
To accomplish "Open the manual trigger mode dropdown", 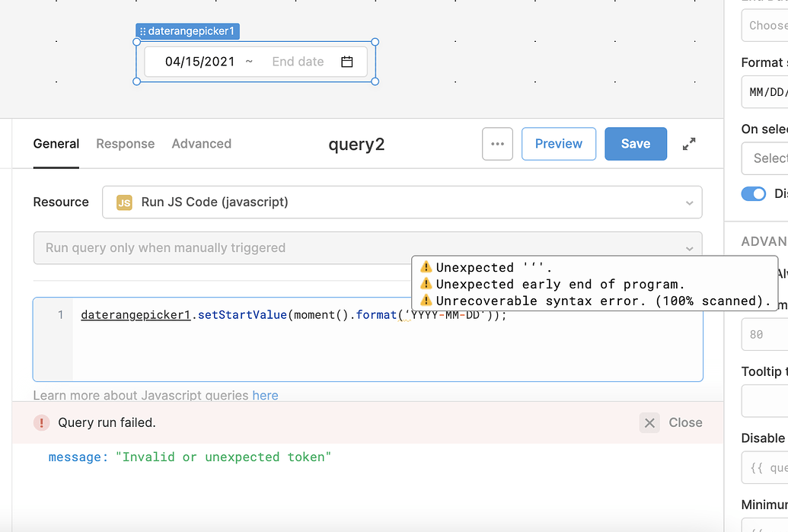I will point(368,247).
